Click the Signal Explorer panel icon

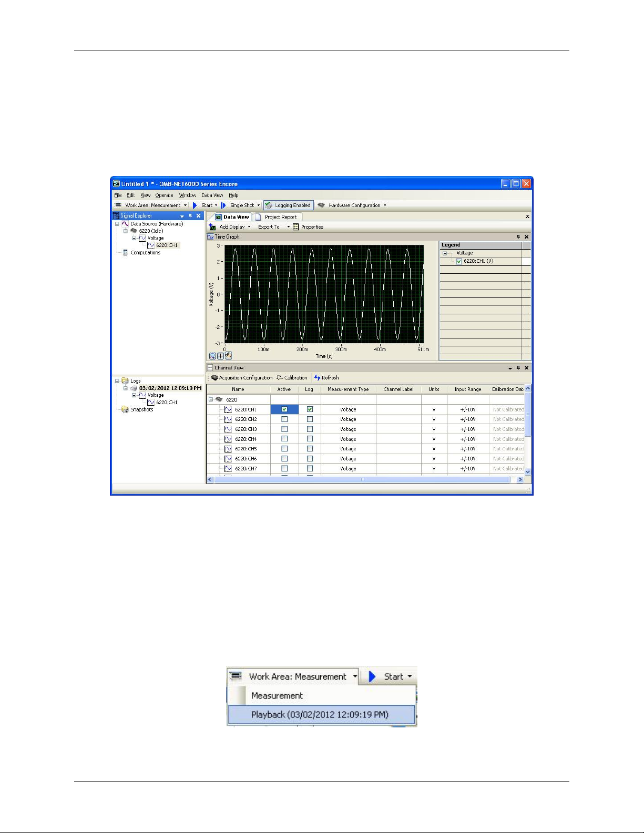click(x=116, y=215)
